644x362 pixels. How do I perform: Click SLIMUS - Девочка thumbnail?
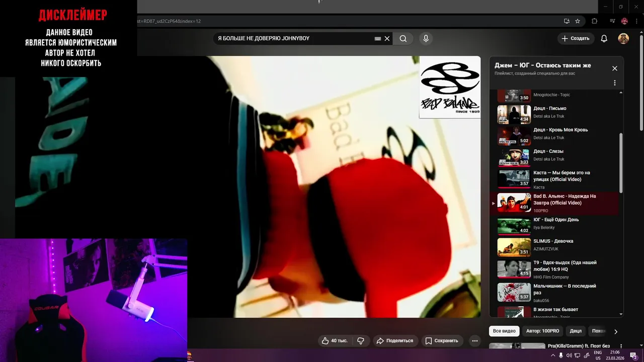tap(514, 247)
